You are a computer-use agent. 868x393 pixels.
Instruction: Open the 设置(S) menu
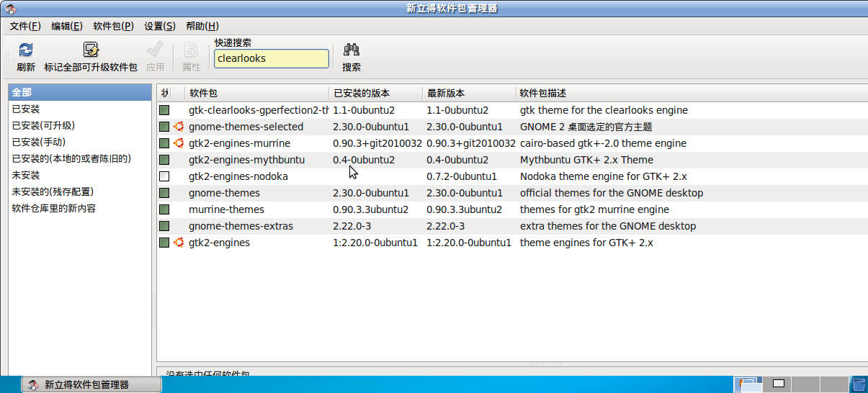click(160, 26)
